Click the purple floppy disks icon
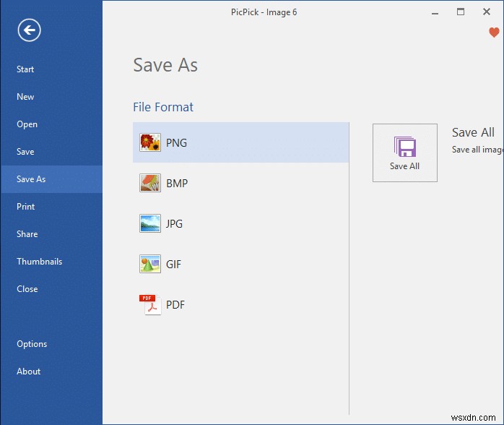This screenshot has height=425, width=504. (405, 147)
